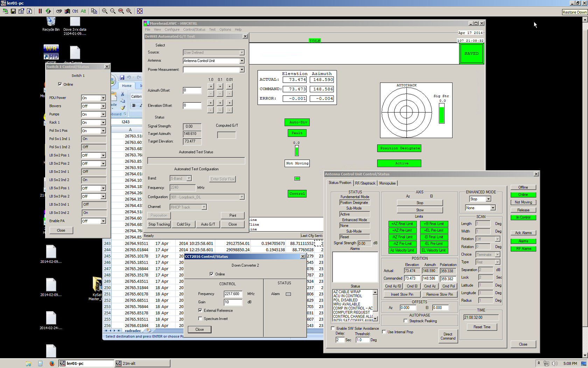Select the Recycle Bin desktop icon
588x368 pixels.
[51, 24]
